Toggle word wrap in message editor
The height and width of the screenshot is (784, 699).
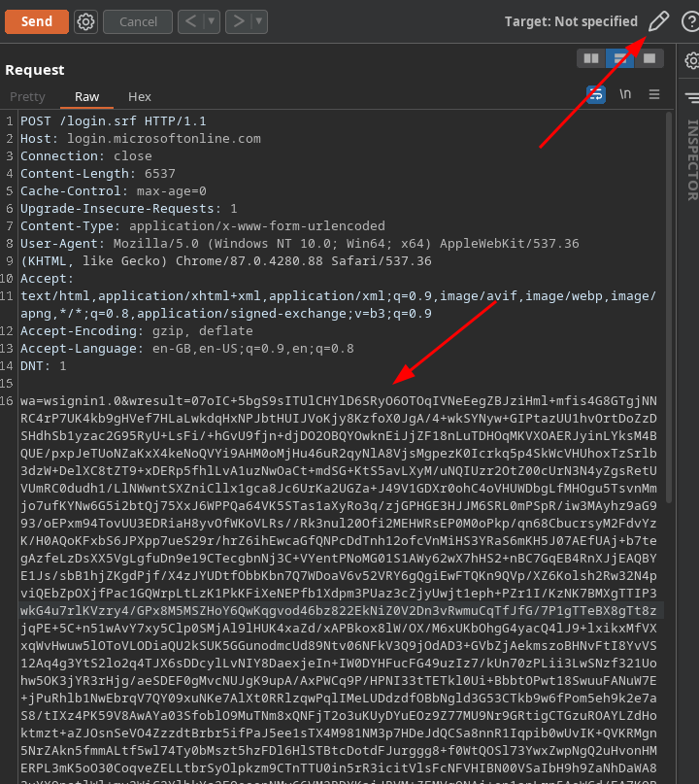click(x=596, y=94)
